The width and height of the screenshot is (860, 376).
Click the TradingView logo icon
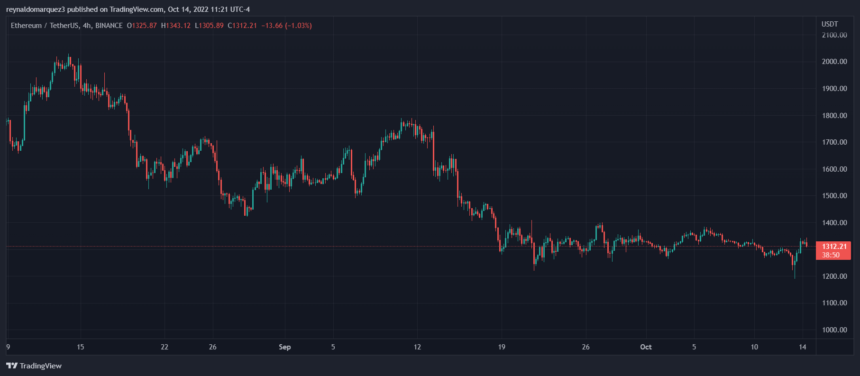(12, 366)
